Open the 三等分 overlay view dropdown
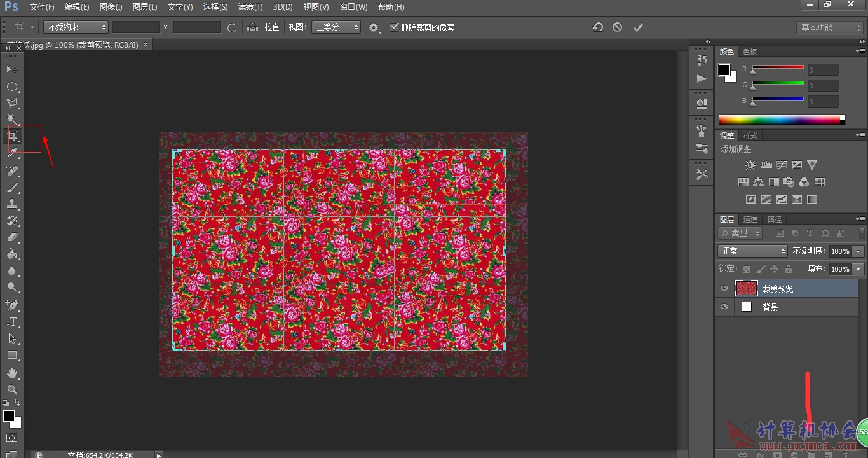The width and height of the screenshot is (868, 458). pos(336,27)
